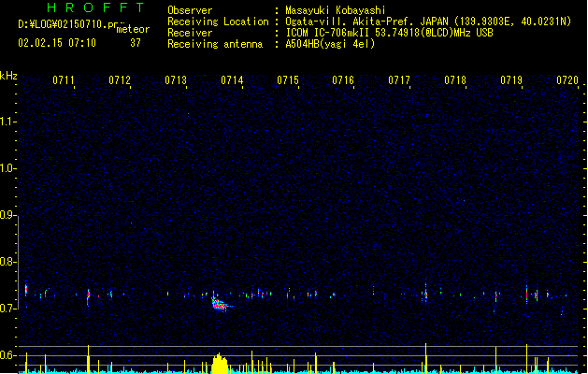Click the 0.7 kHz frequency label

pyautogui.click(x=7, y=309)
